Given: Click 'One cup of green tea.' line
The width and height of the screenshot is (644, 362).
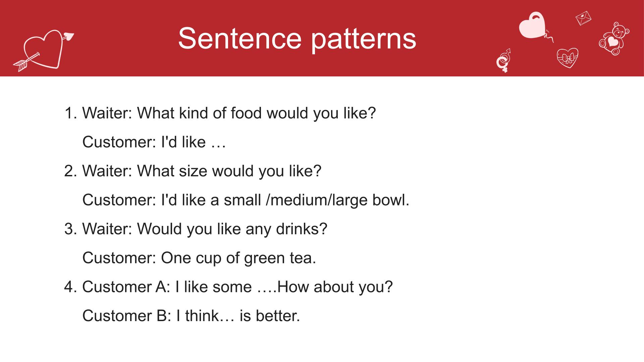Looking at the screenshot, I should coord(199,258).
